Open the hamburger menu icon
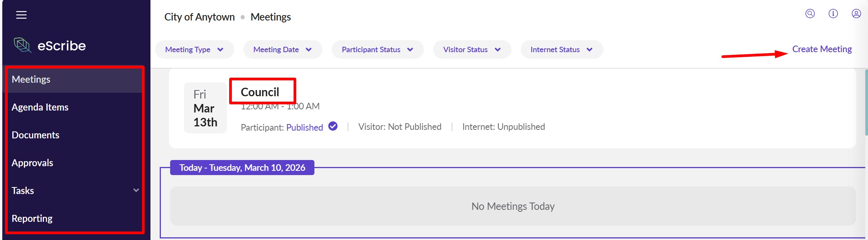The height and width of the screenshot is (240, 868). click(x=21, y=15)
